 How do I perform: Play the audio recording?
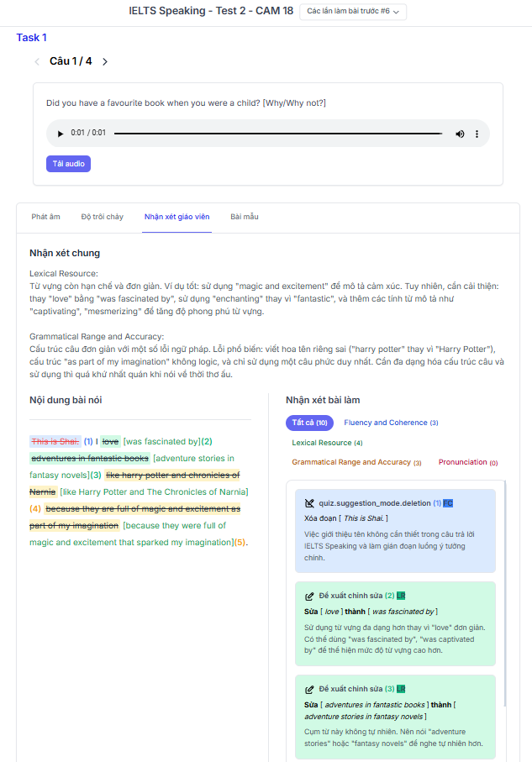(x=60, y=134)
